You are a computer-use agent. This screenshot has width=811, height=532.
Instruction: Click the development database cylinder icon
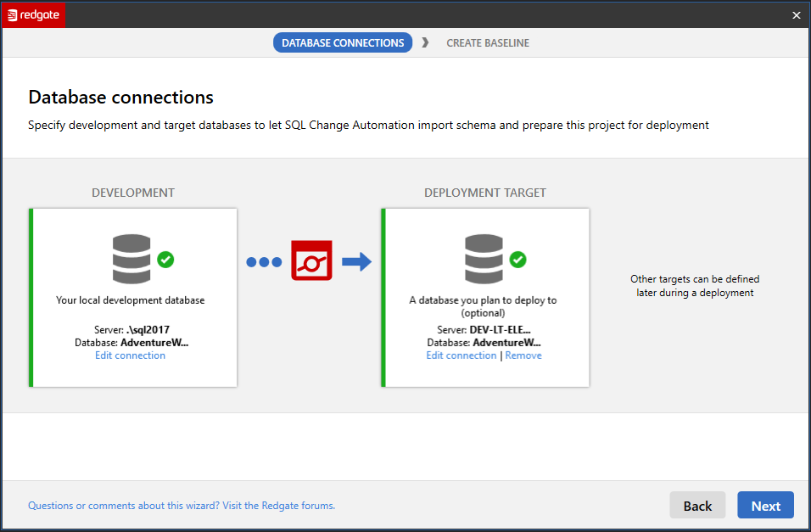click(x=131, y=259)
